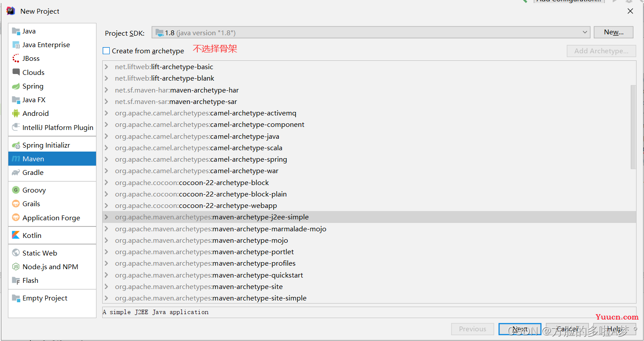Viewport: 644px width, 341px height.
Task: Select maven-archetype-marmalade-mojo row
Action: [x=369, y=229]
